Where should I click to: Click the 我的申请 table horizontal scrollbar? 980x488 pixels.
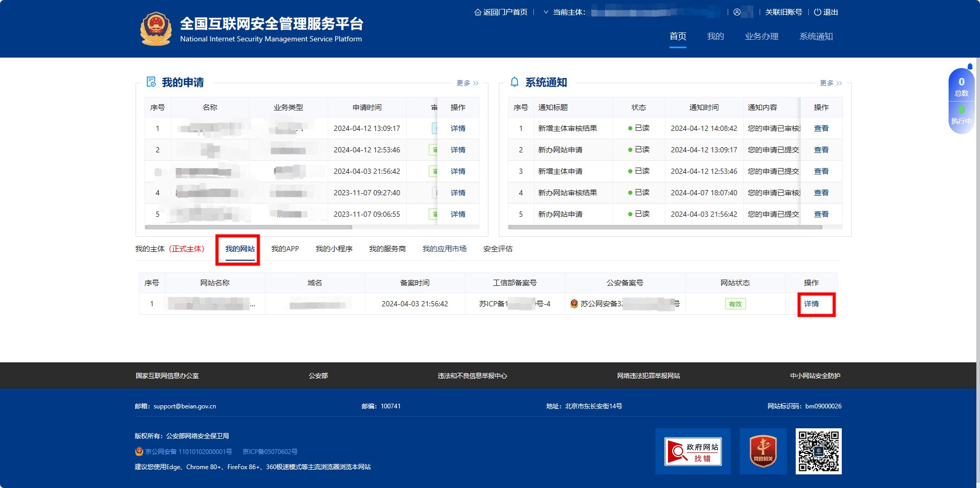pyautogui.click(x=248, y=227)
